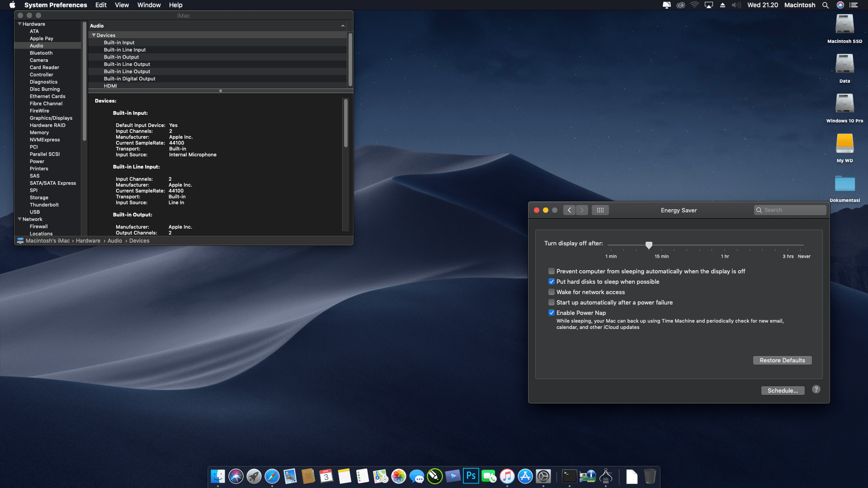Click System Preferences gear in Dock

(x=543, y=476)
